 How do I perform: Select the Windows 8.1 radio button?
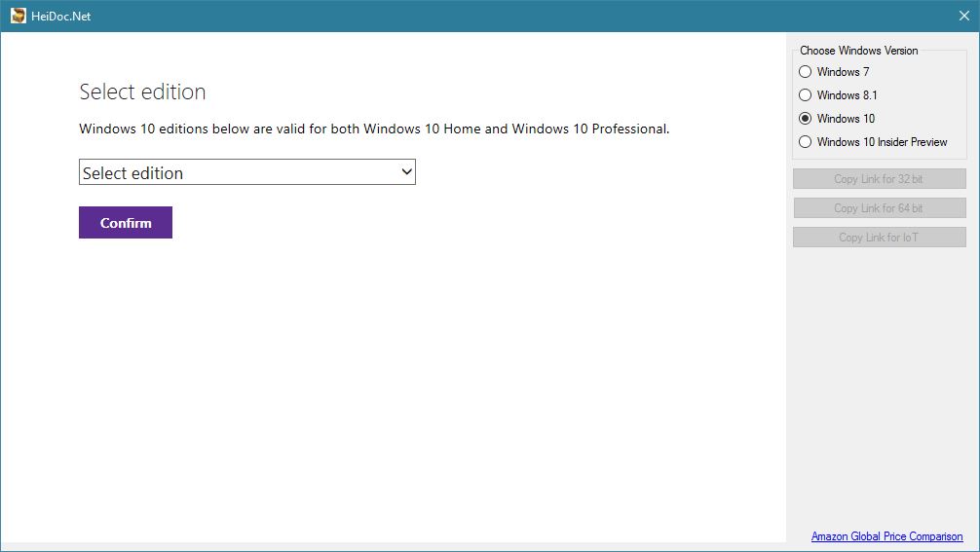[x=805, y=94]
